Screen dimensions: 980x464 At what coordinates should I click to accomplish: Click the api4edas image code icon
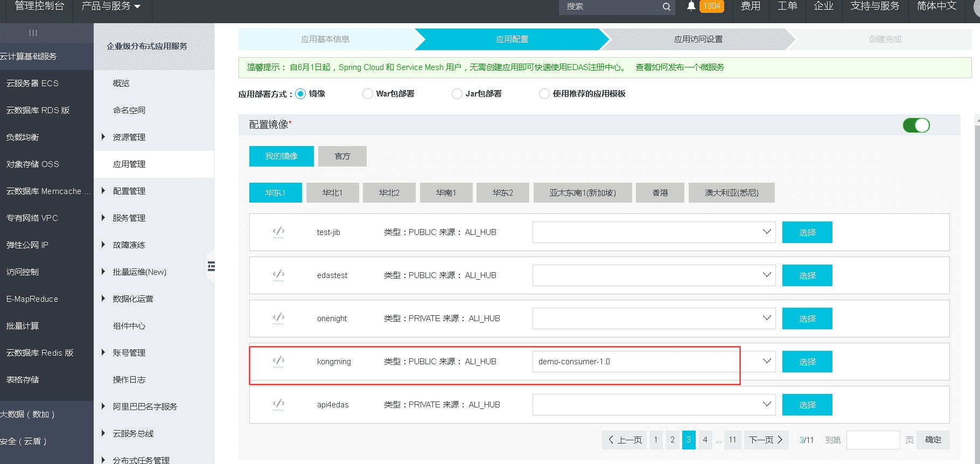[278, 405]
